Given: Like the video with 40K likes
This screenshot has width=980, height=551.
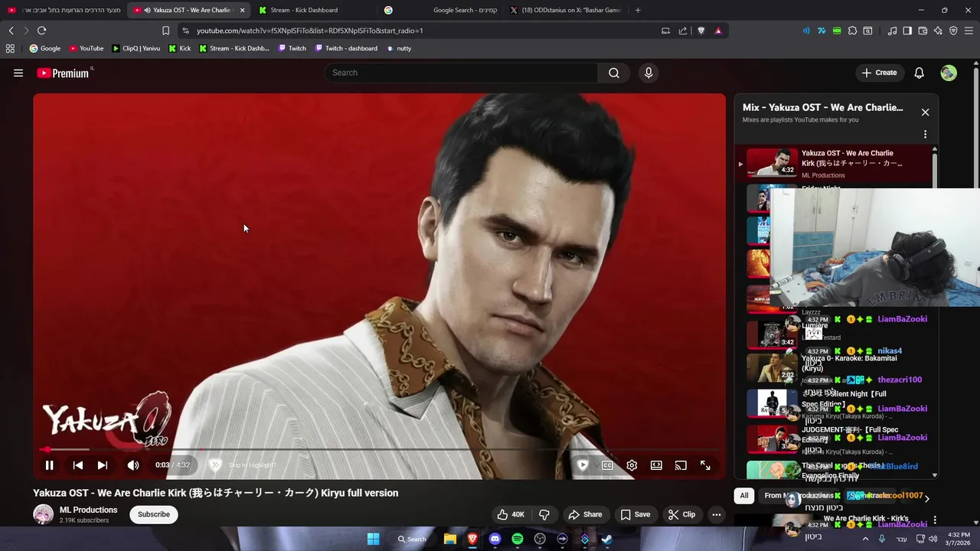Looking at the screenshot, I should pos(511,514).
